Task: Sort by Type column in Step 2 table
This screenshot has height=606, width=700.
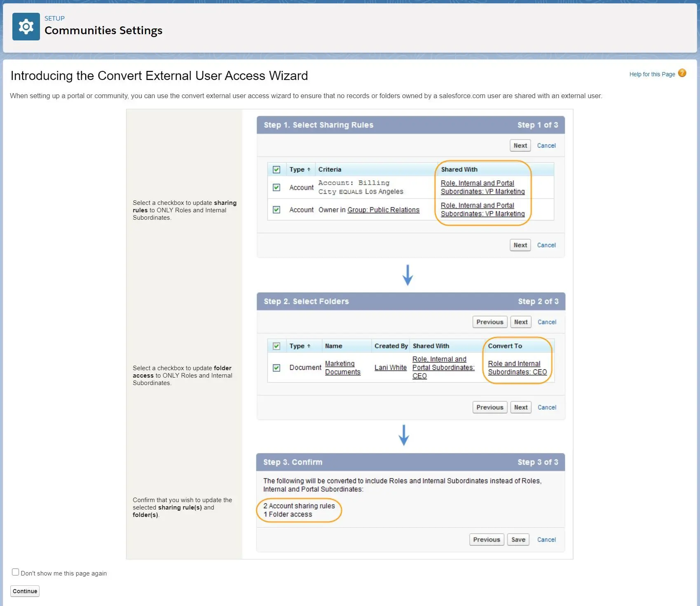Action: point(300,346)
